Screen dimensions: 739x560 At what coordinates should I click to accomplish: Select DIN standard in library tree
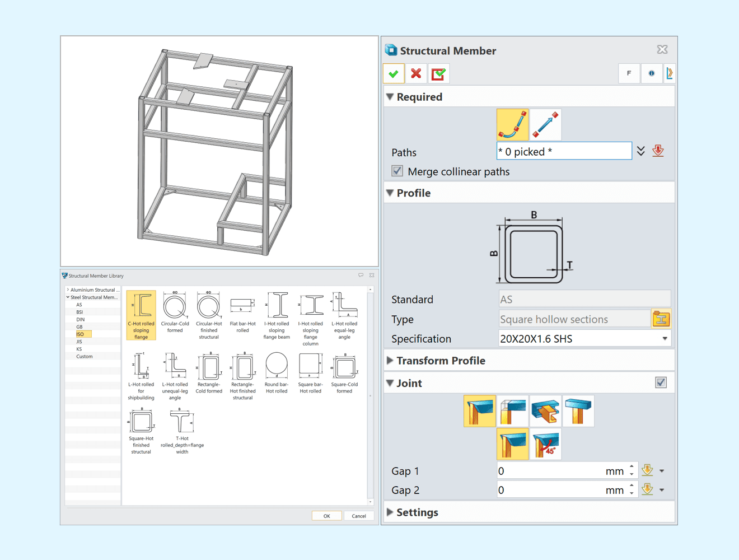pos(81,319)
